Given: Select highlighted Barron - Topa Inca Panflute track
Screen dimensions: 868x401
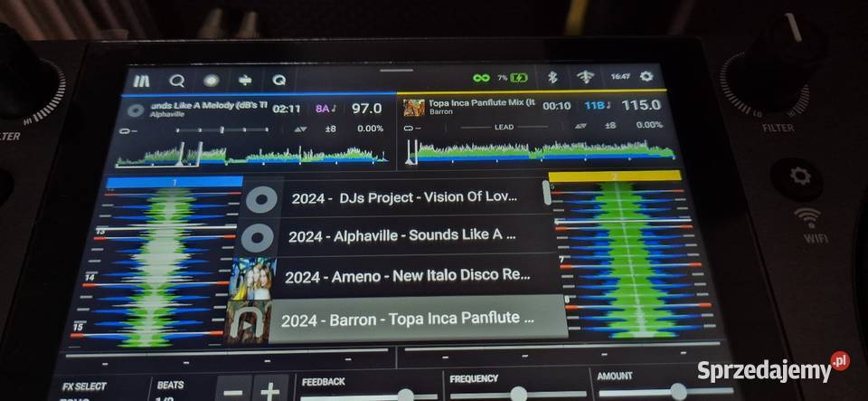Looking at the screenshot, I should point(418,319).
